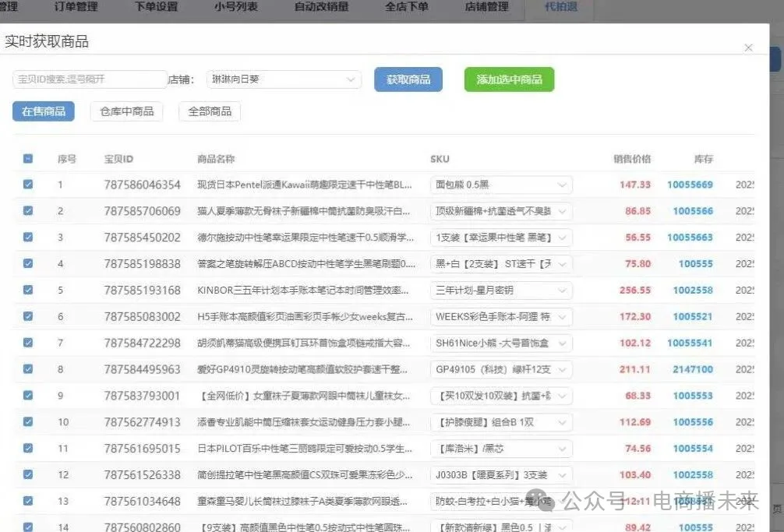Toggle checkbox for row 10 product
Viewport: 784px width, 532px height.
click(x=28, y=421)
